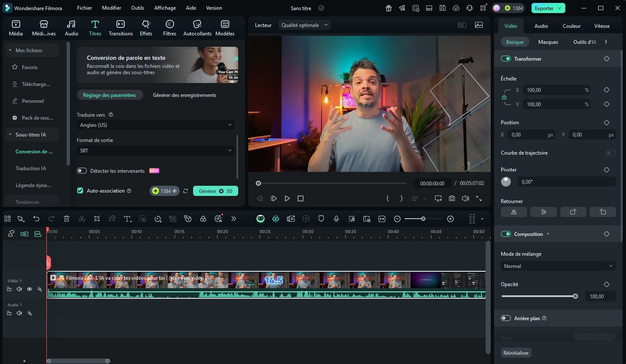The height and width of the screenshot is (364, 626).
Task: Open the Affichage menu
Action: tap(165, 8)
